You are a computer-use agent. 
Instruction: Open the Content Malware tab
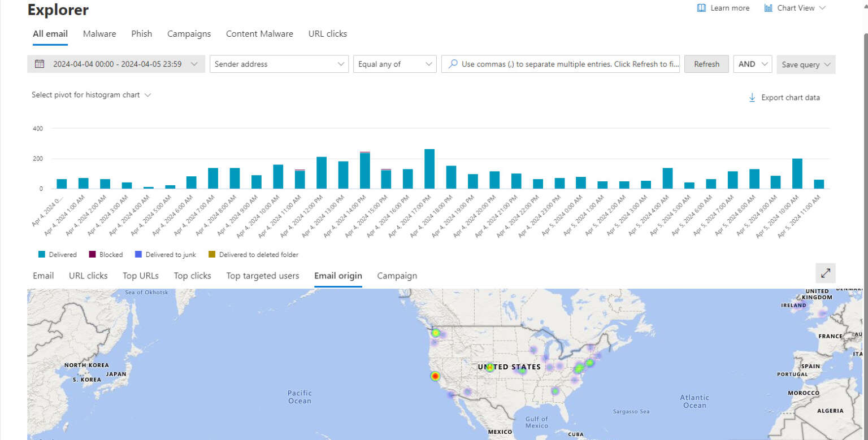tap(259, 34)
